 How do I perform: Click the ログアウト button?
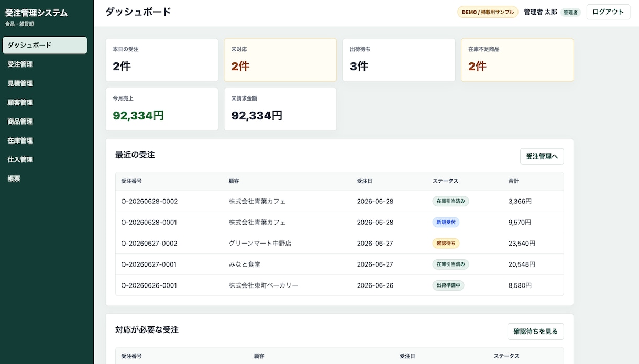point(608,12)
